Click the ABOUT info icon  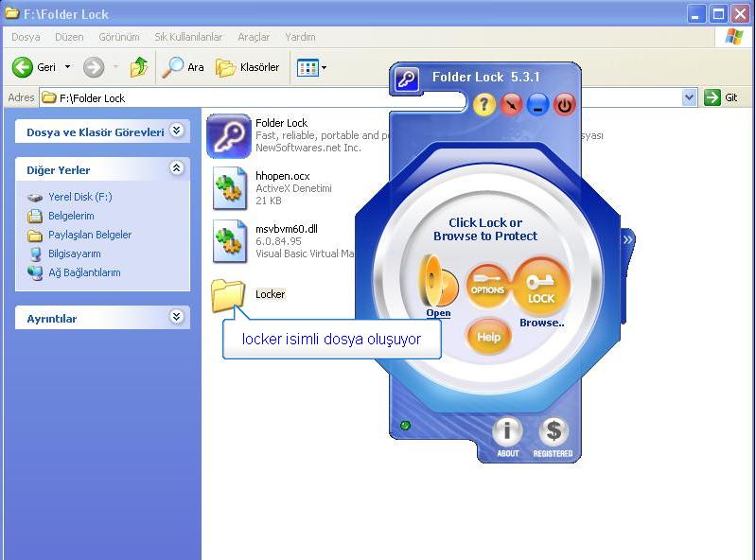[507, 432]
